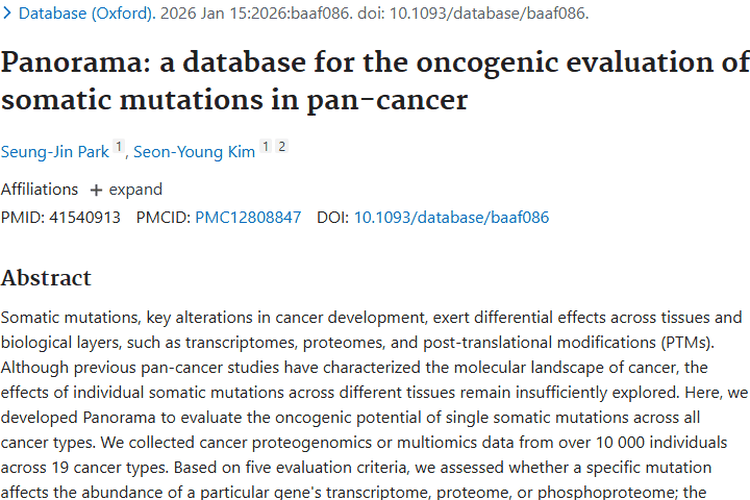Click affiliation superscript 2 after Seon-Young Kim
Viewport: 750px width, 500px height.
(282, 147)
